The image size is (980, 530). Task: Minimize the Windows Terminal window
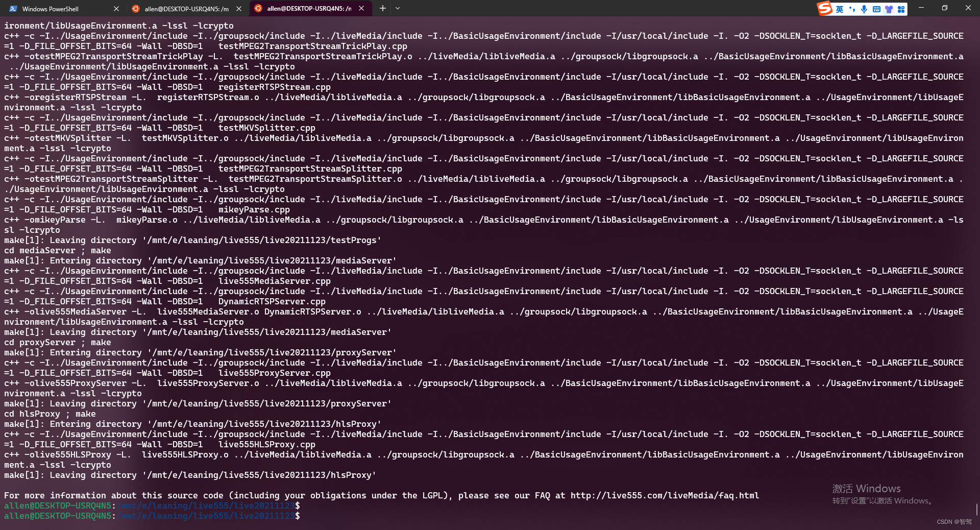[x=921, y=8]
